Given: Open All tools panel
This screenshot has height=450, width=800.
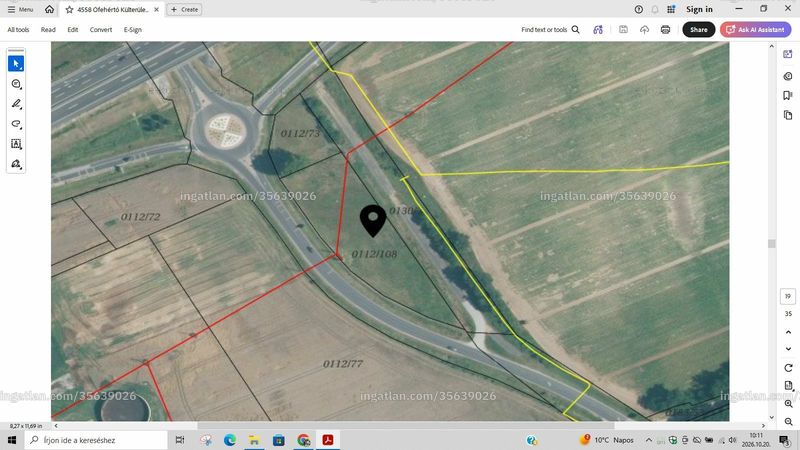Looking at the screenshot, I should click(18, 30).
